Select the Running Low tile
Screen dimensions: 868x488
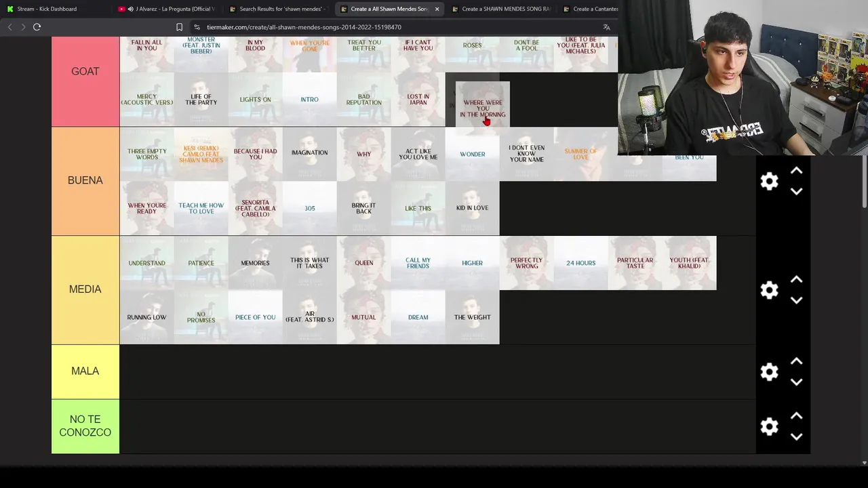pyautogui.click(x=147, y=317)
